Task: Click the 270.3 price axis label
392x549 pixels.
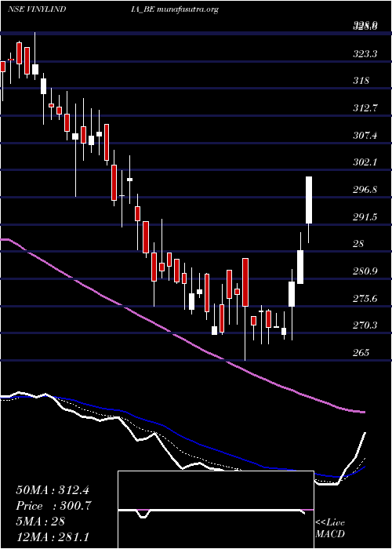Action: 365,325
